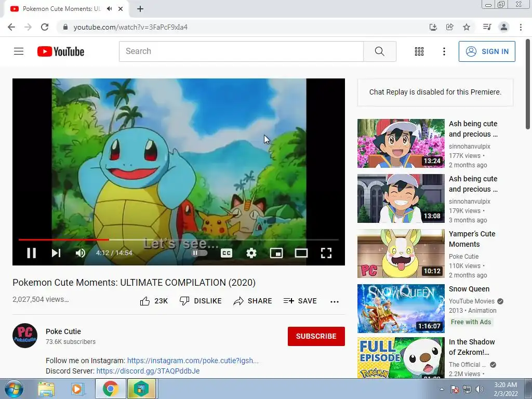
Task: Go to YouTube home via logo
Action: click(61, 51)
